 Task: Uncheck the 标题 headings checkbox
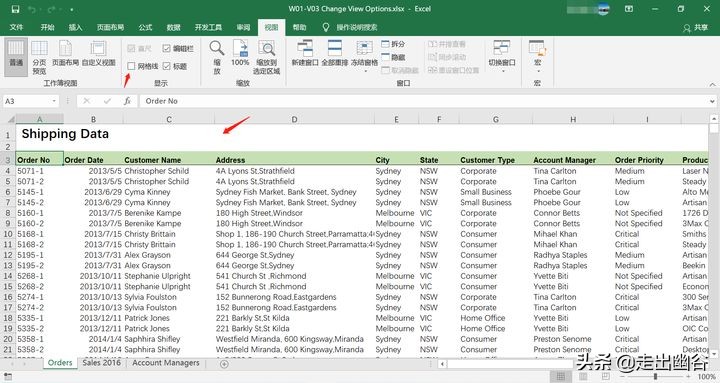tap(166, 66)
